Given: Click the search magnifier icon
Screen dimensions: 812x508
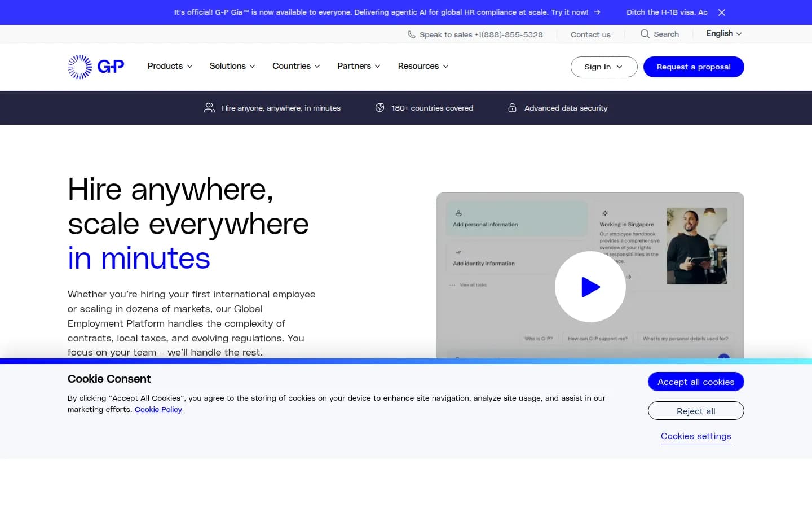Looking at the screenshot, I should click(x=645, y=34).
